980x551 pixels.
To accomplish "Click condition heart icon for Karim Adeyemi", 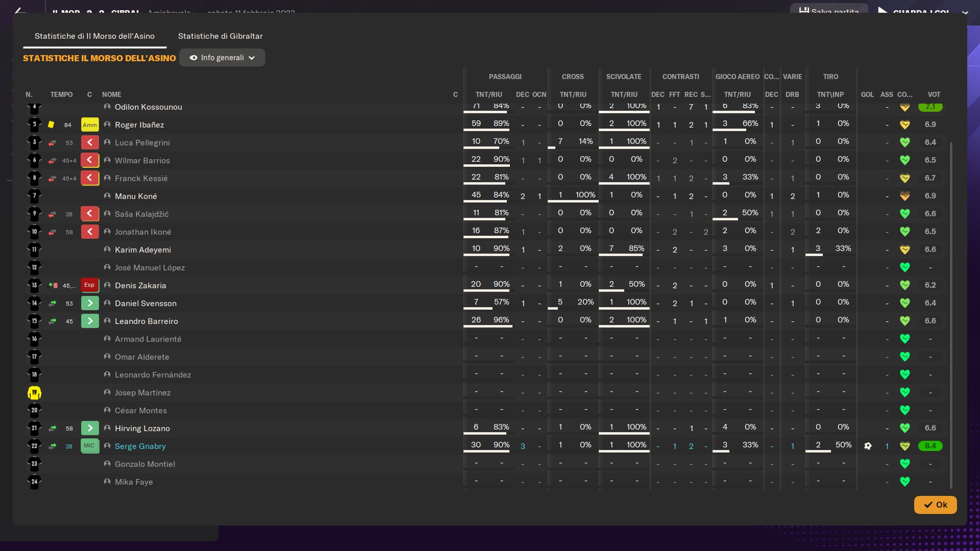I will pos(904,249).
